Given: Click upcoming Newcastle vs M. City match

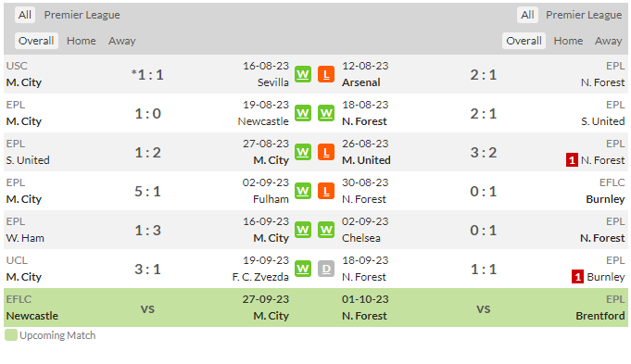Looking at the screenshot, I should (x=147, y=308).
